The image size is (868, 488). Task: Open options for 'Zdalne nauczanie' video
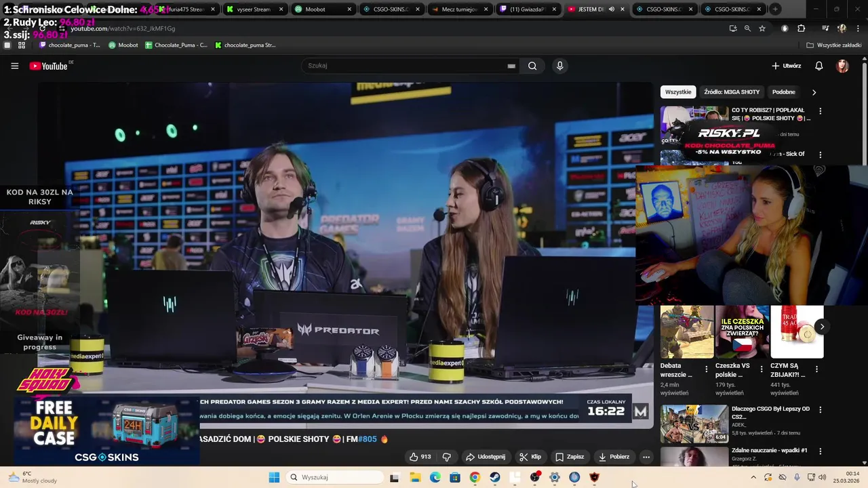(x=820, y=451)
